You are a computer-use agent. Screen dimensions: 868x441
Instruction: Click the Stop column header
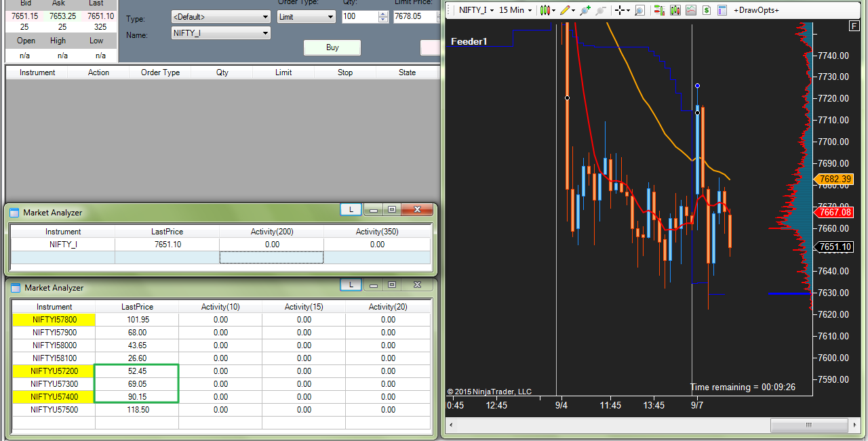click(345, 72)
